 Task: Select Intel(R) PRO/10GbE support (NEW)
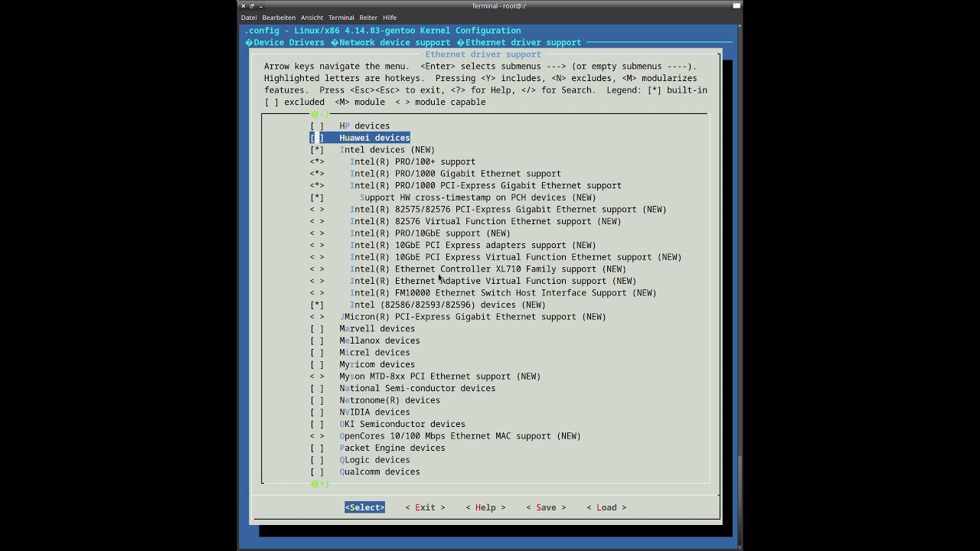pyautogui.click(x=430, y=233)
